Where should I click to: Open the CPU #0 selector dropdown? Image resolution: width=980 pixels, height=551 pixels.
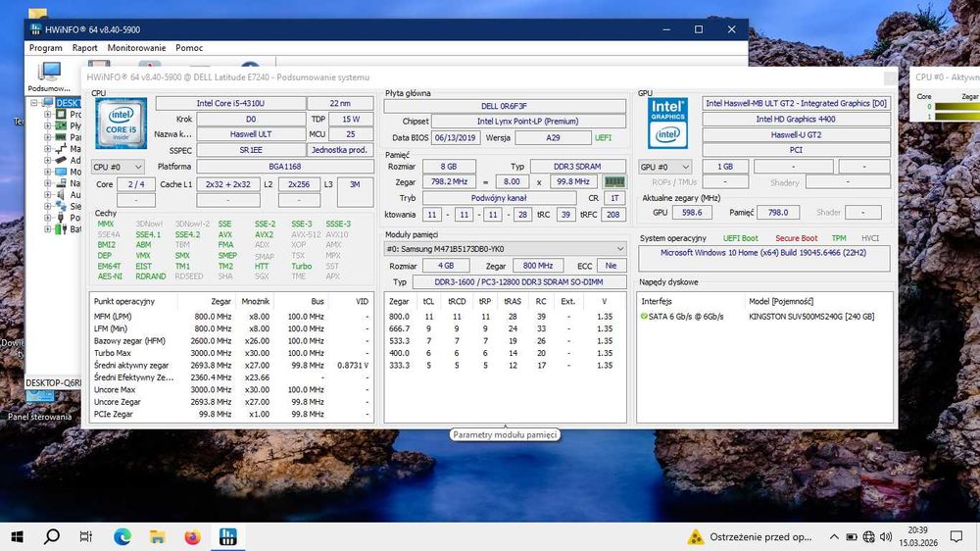click(x=118, y=167)
